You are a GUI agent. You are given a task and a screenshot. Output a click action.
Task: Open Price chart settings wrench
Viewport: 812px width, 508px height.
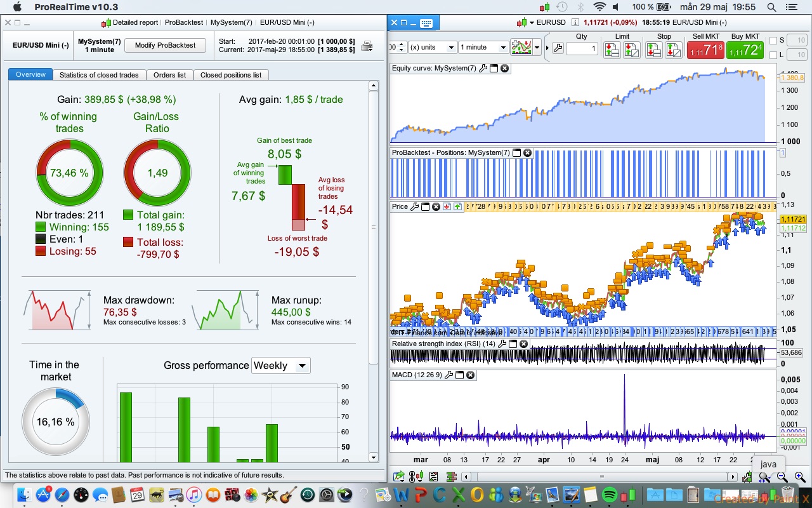[x=415, y=206]
